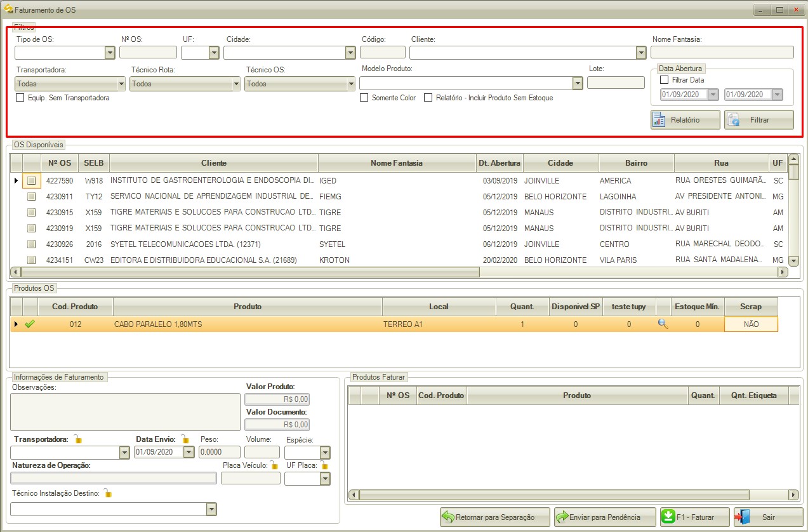Screen dimensions: 808x532
Task: Click the Peso field showing 0,0000
Action: (220, 452)
